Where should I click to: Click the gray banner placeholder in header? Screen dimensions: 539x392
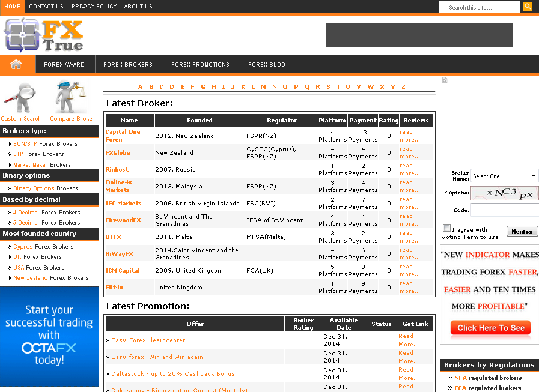(419, 35)
